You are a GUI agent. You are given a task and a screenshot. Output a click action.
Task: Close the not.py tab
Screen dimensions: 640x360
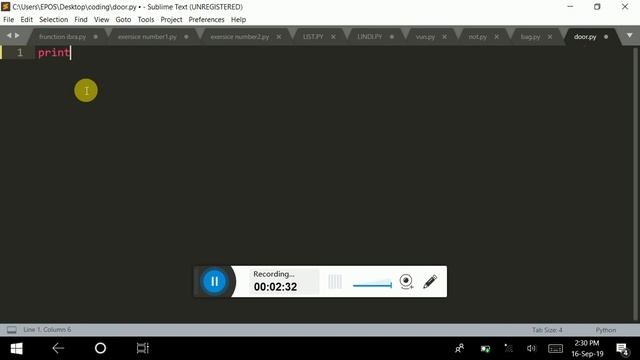[497, 37]
